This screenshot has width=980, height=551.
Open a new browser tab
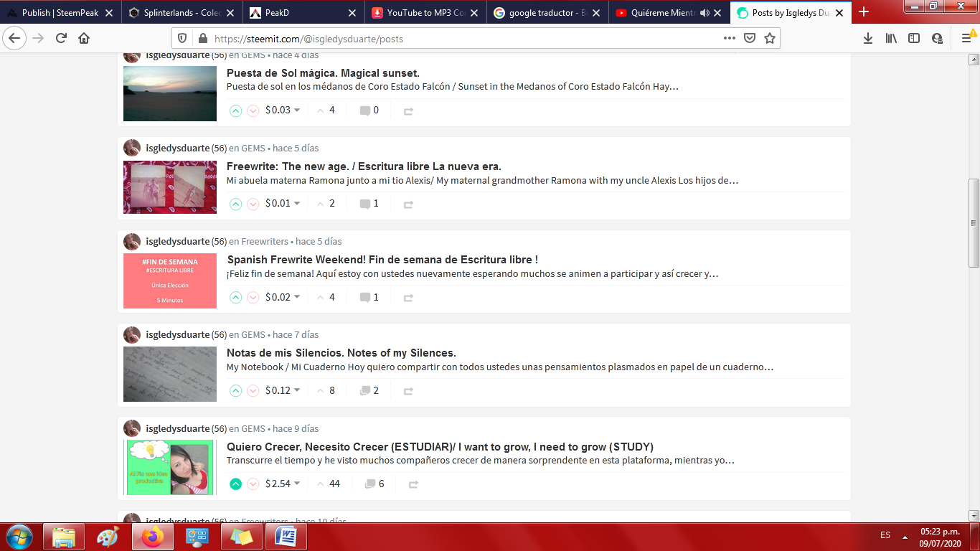(x=864, y=12)
